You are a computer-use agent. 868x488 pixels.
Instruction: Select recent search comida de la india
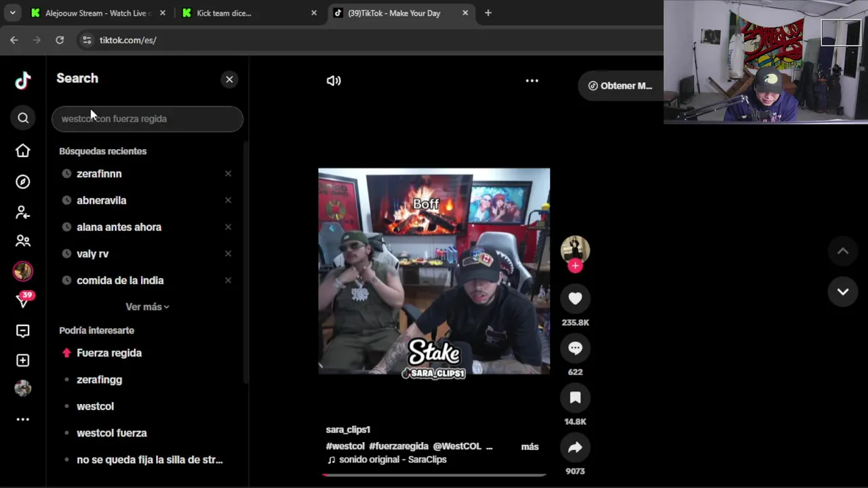(120, 281)
